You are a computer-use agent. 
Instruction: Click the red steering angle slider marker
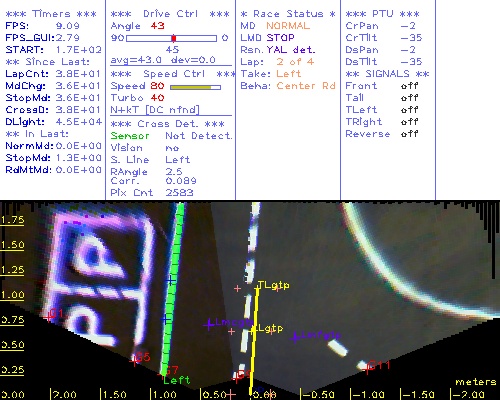[x=174, y=38]
